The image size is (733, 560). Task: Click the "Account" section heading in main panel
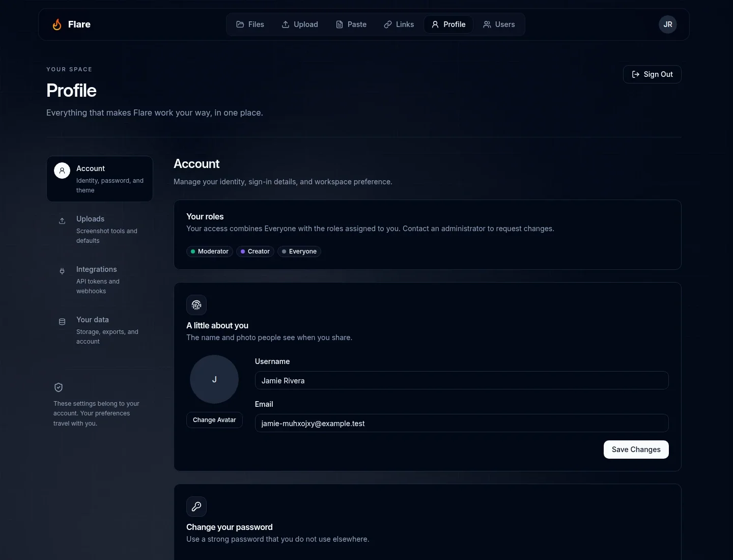196,164
